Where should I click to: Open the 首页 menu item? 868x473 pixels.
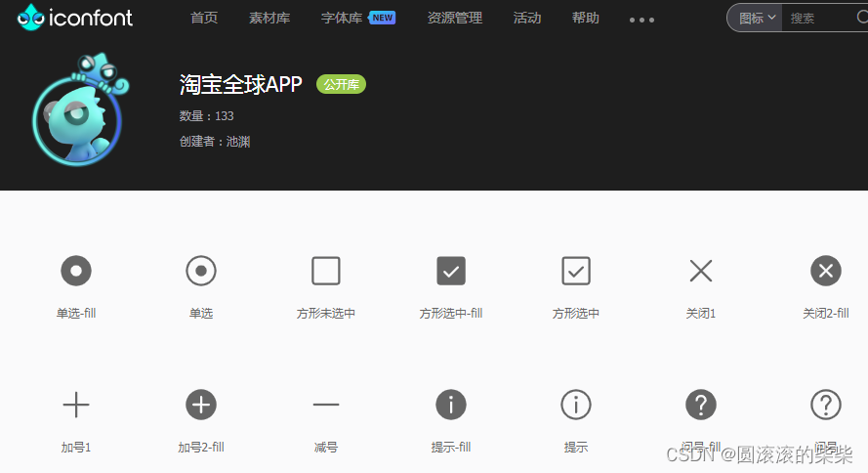point(204,19)
